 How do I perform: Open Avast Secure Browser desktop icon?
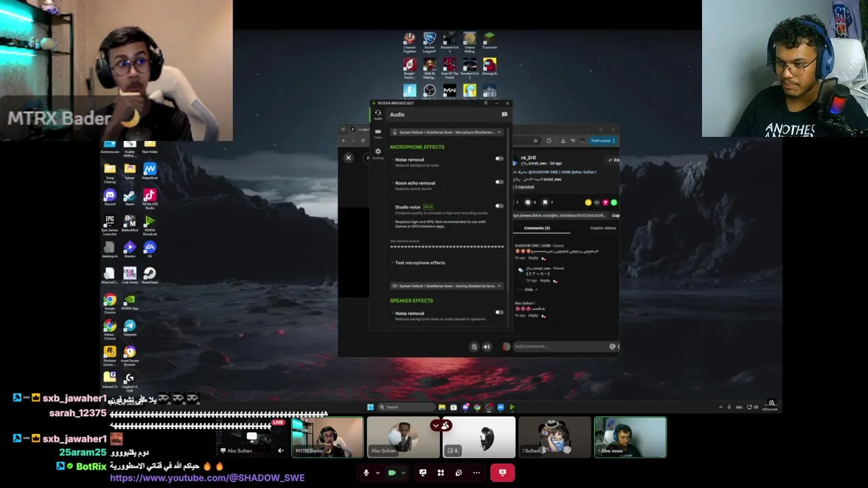tap(130, 355)
